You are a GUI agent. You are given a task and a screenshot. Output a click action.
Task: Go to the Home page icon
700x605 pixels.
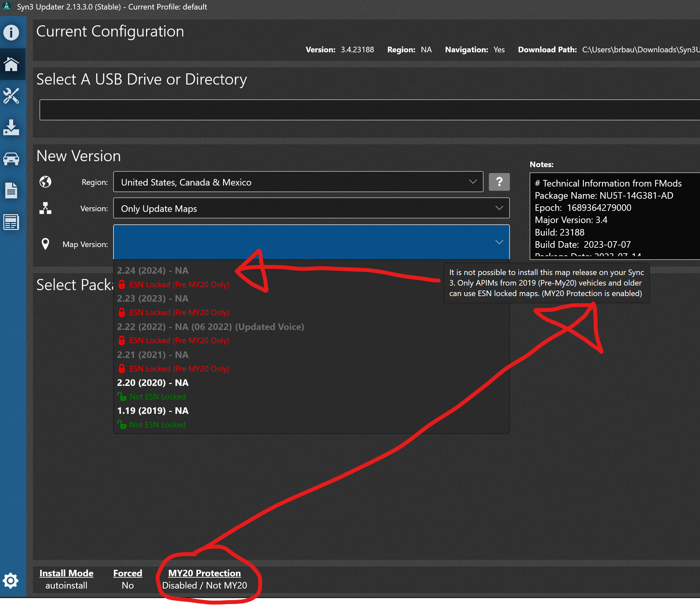(x=11, y=64)
